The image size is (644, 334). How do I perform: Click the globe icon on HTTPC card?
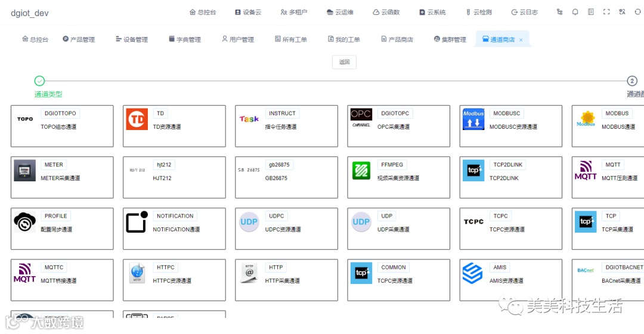[x=137, y=273]
